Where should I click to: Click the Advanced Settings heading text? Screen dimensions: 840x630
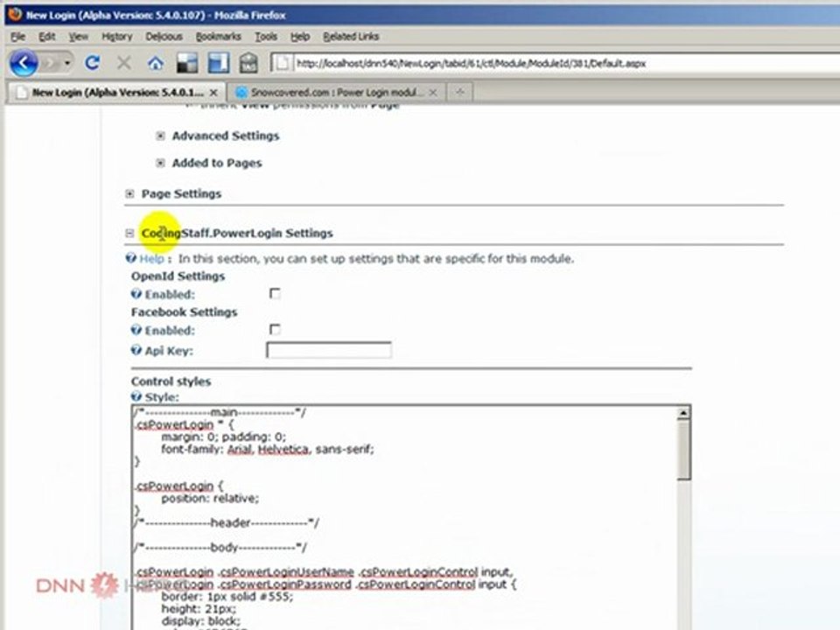(226, 136)
